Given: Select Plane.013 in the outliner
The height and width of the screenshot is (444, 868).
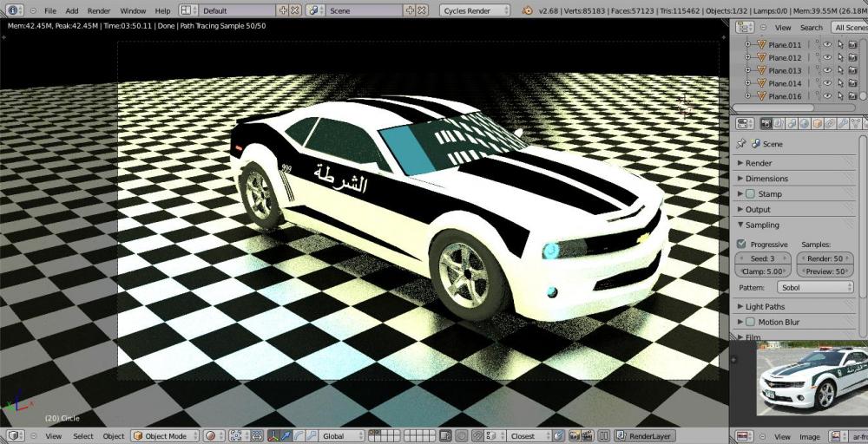Looking at the screenshot, I should point(785,70).
